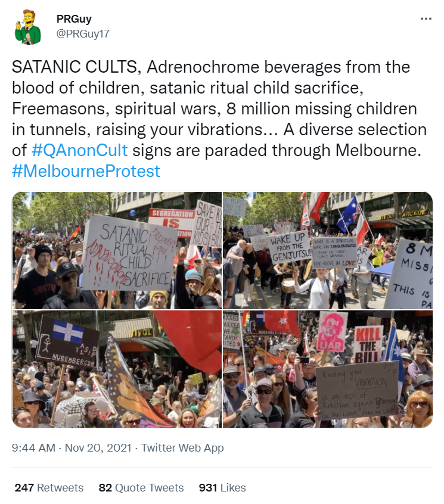View the 82 Quote Tweets list
The height and width of the screenshot is (504, 444).
141,487
